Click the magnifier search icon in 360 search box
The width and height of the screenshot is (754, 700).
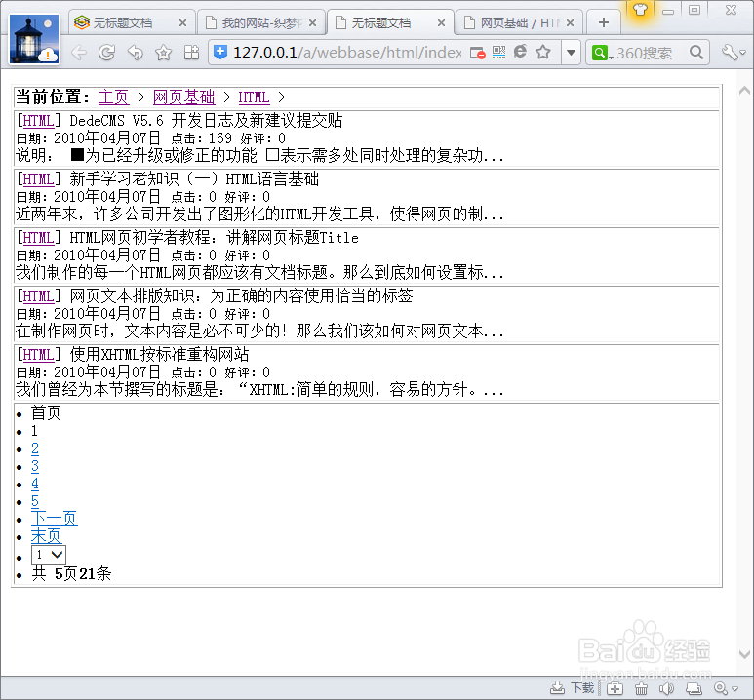[x=696, y=53]
